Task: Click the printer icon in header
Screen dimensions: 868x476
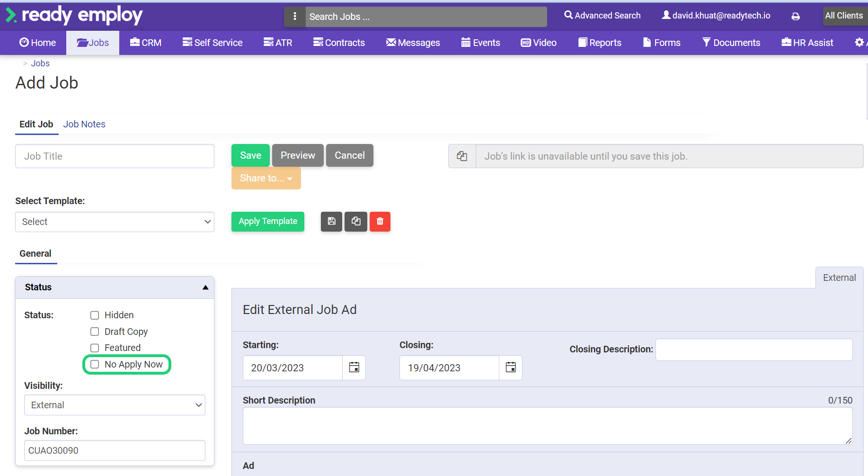Action: (x=796, y=17)
